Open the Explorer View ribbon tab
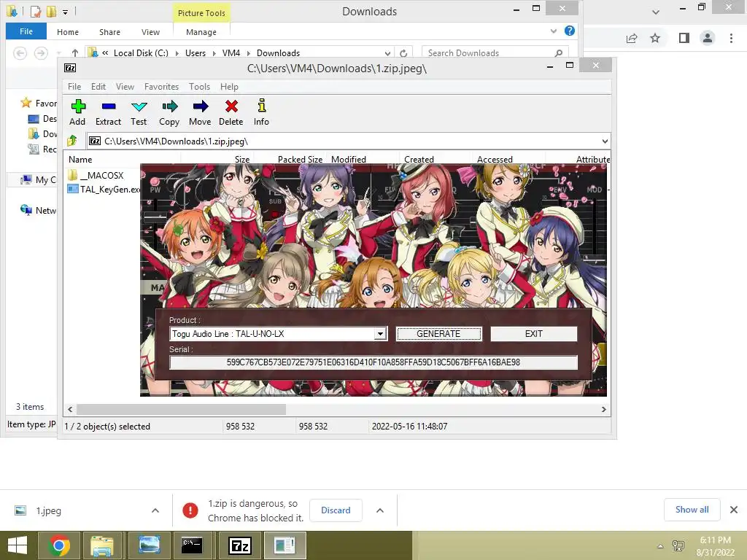The image size is (747, 560). [150, 32]
